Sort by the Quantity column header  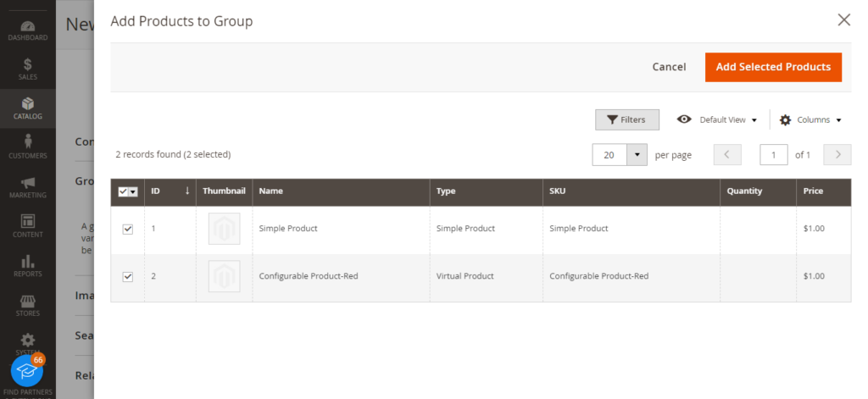[758, 191]
